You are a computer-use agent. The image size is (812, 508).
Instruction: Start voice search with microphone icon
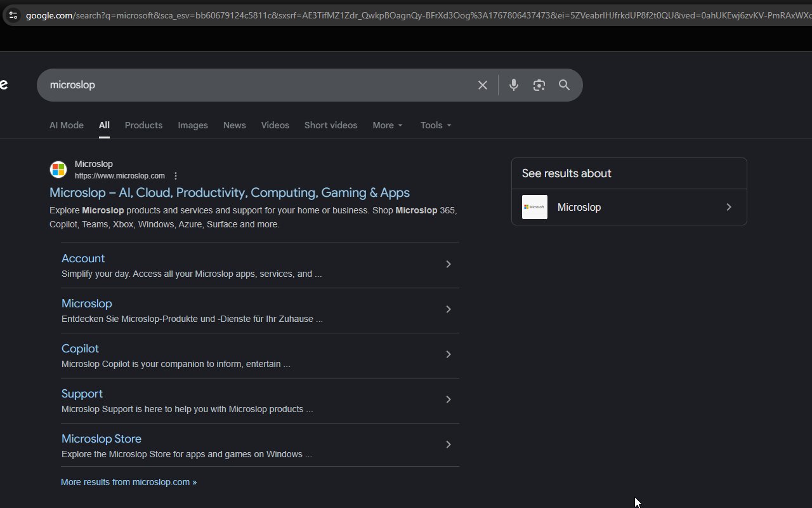pos(514,85)
